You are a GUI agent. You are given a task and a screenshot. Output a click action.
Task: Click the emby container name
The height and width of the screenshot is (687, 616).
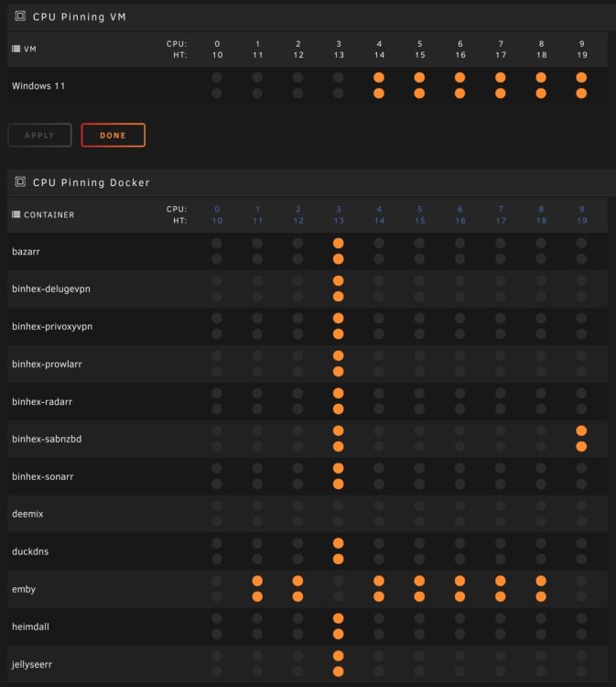click(24, 589)
